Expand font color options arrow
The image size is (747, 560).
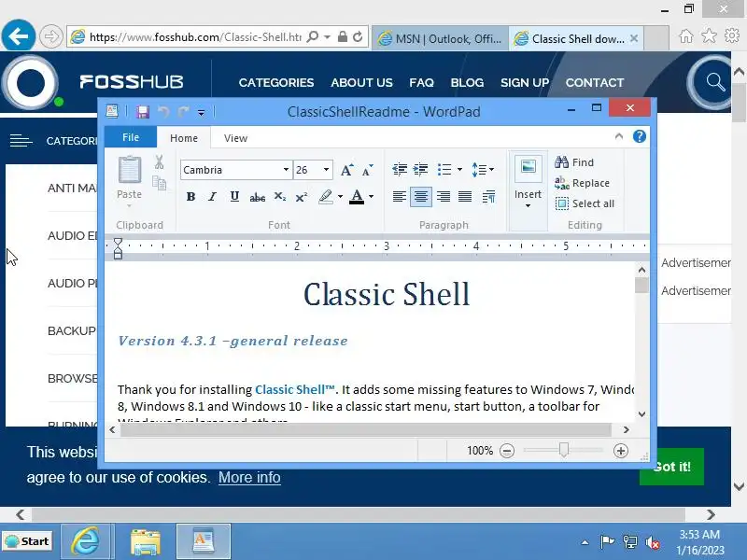(x=371, y=197)
